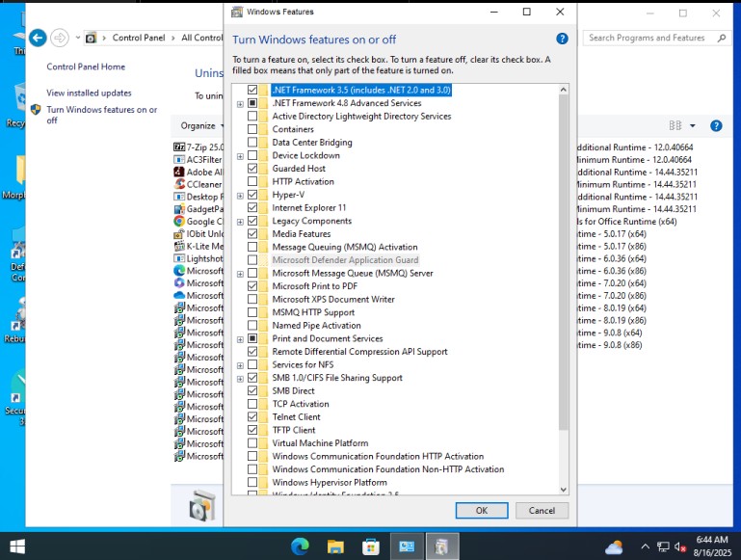Click Cancel in Windows Features dialog

pyautogui.click(x=542, y=511)
